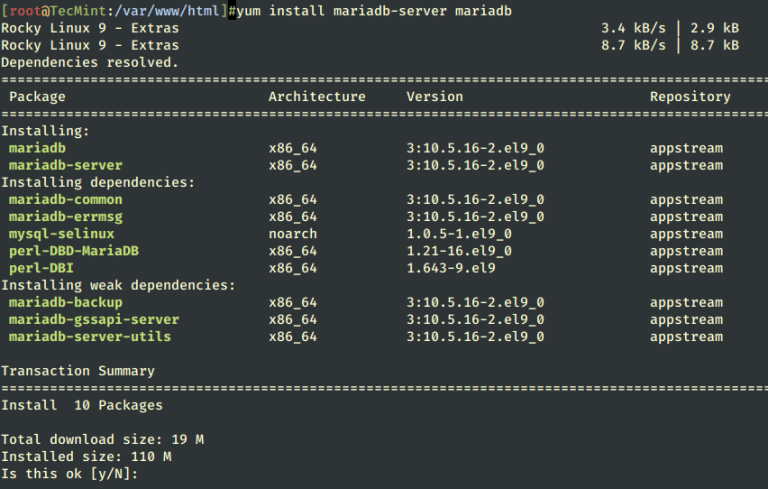Click the Repository column header
This screenshot has height=489, width=768.
[x=690, y=97]
